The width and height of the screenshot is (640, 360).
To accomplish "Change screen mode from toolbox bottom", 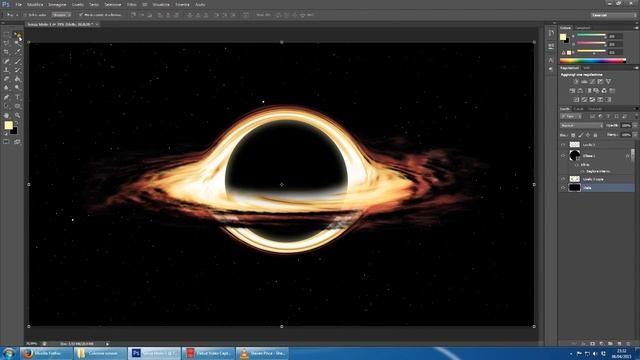I will pos(18,142).
